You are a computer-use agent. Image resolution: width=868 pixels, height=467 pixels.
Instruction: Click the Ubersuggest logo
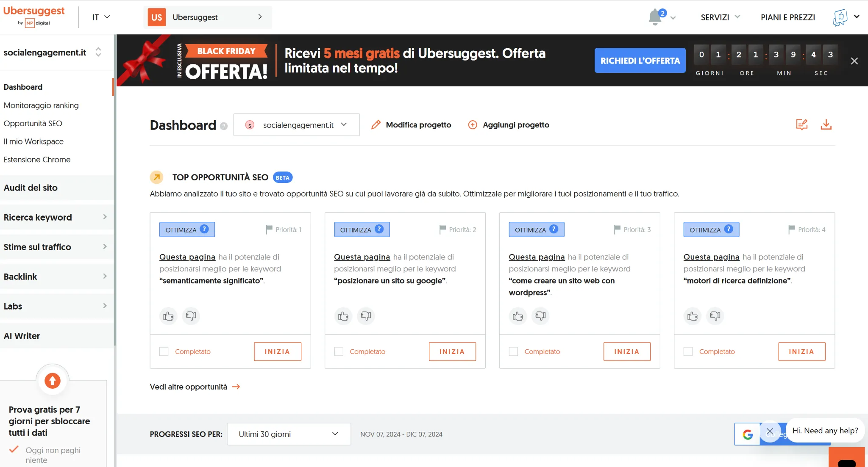pos(35,11)
